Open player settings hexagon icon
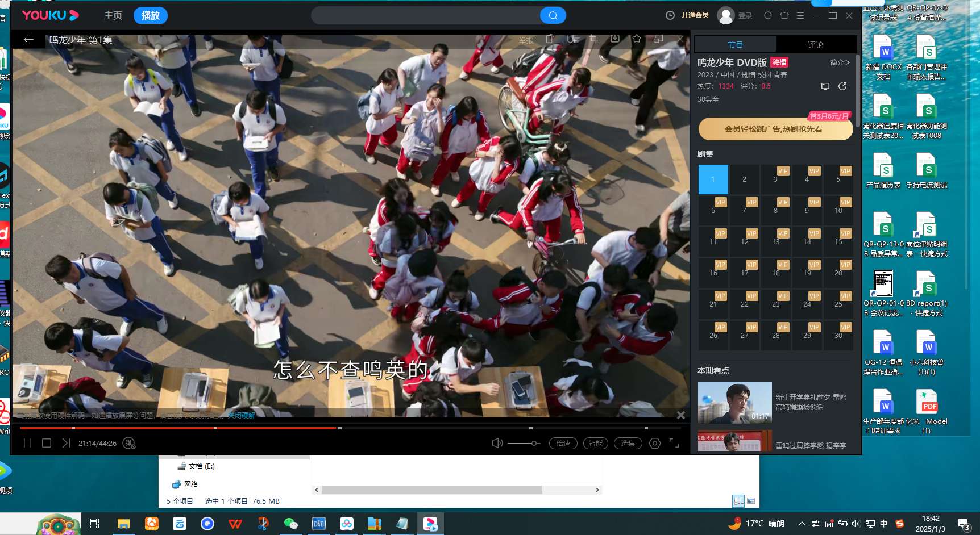The image size is (980, 535). point(655,443)
